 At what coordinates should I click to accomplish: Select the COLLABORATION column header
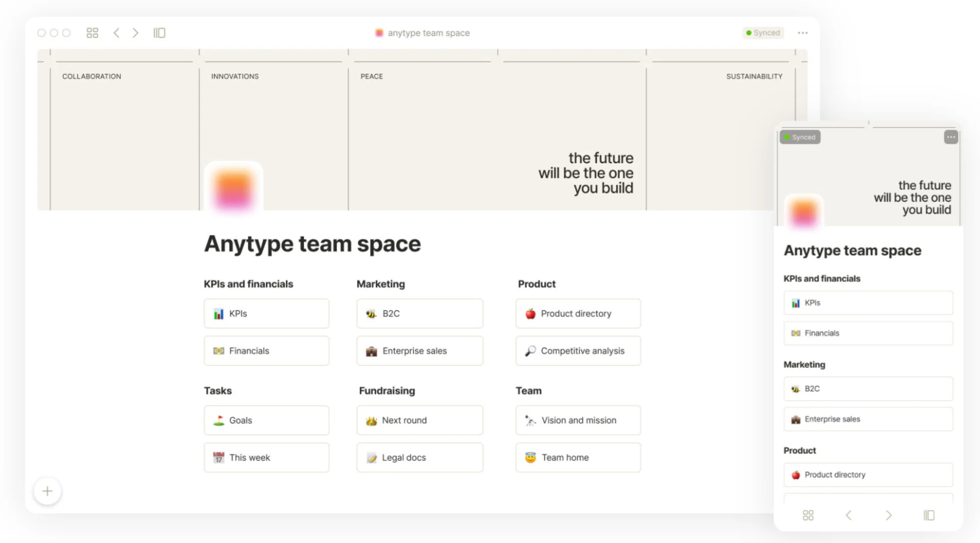coord(92,76)
